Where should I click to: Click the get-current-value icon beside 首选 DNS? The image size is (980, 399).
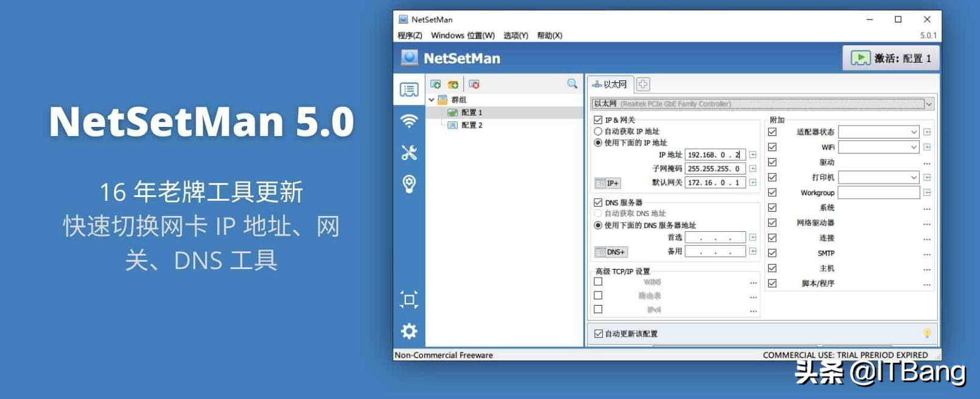[753, 237]
